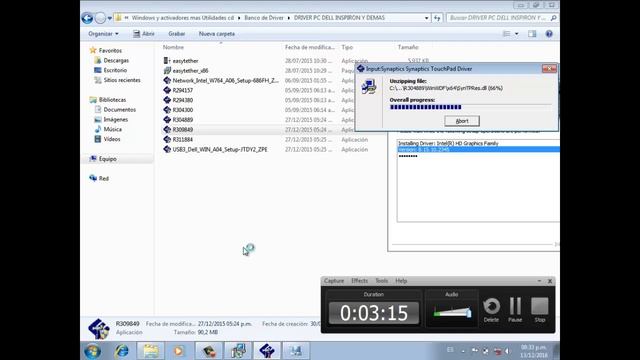Viewport: 640px width, 360px height.
Task: Select the easytether file
Action: [x=181, y=61]
